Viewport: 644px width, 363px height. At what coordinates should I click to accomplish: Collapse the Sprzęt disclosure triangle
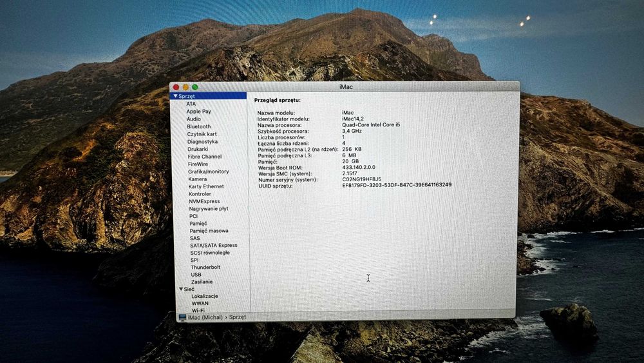[x=175, y=96]
